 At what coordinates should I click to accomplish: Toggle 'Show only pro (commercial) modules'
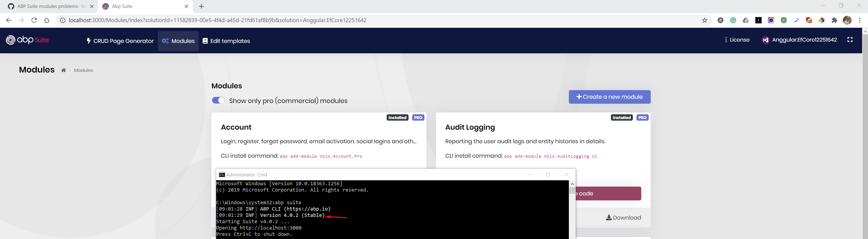pos(218,100)
